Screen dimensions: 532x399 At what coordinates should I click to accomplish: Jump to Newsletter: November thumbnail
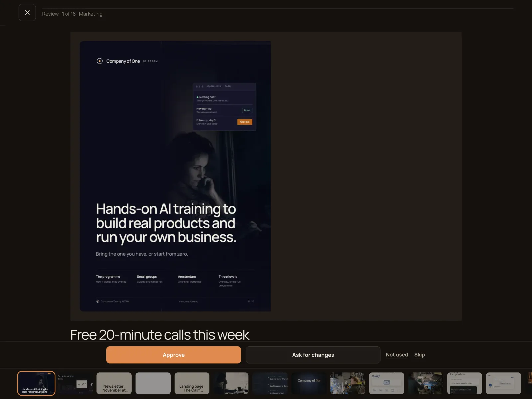(114, 383)
